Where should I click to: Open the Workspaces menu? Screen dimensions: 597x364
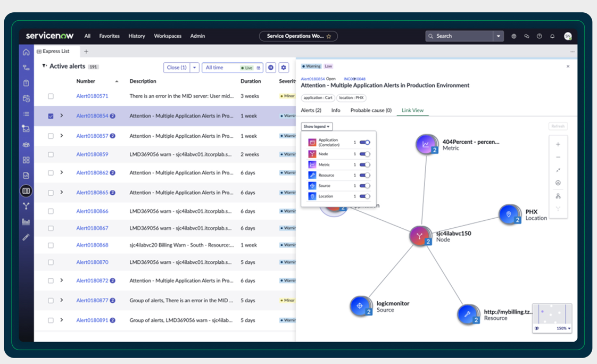point(168,36)
